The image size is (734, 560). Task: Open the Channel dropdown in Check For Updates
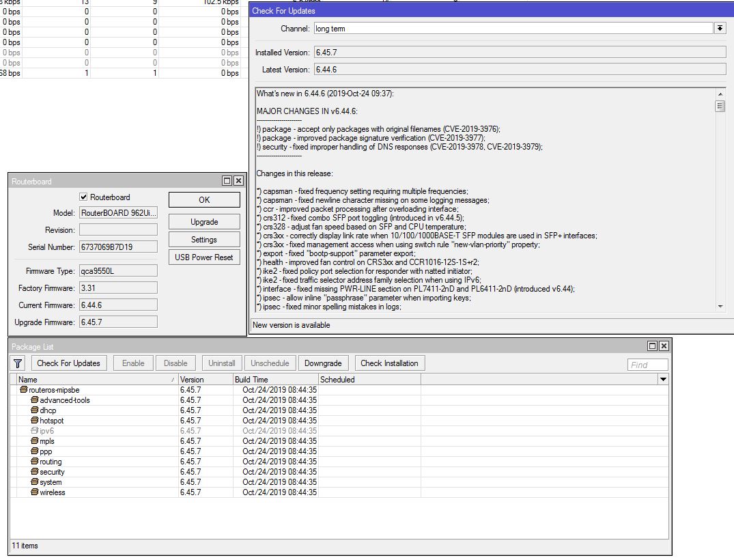(x=720, y=29)
